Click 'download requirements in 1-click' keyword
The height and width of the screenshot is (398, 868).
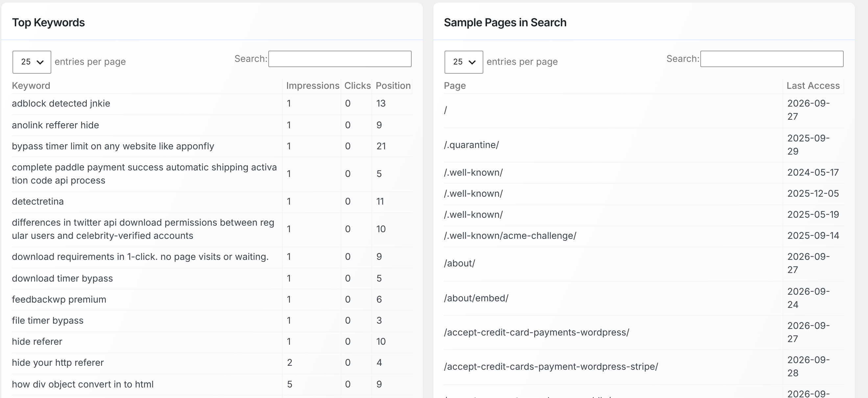140,257
